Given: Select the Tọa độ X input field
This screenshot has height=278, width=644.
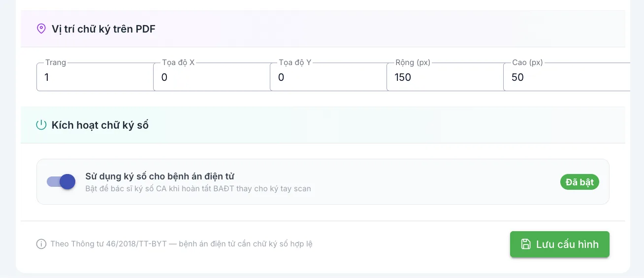Looking at the screenshot, I should (212, 77).
